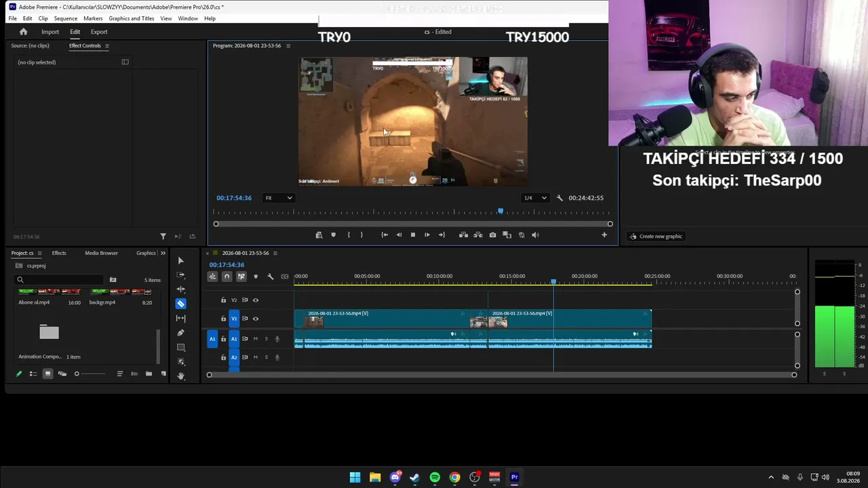Go to Out point in Program Monitor
Viewport: 868px width, 488px height.
click(442, 235)
